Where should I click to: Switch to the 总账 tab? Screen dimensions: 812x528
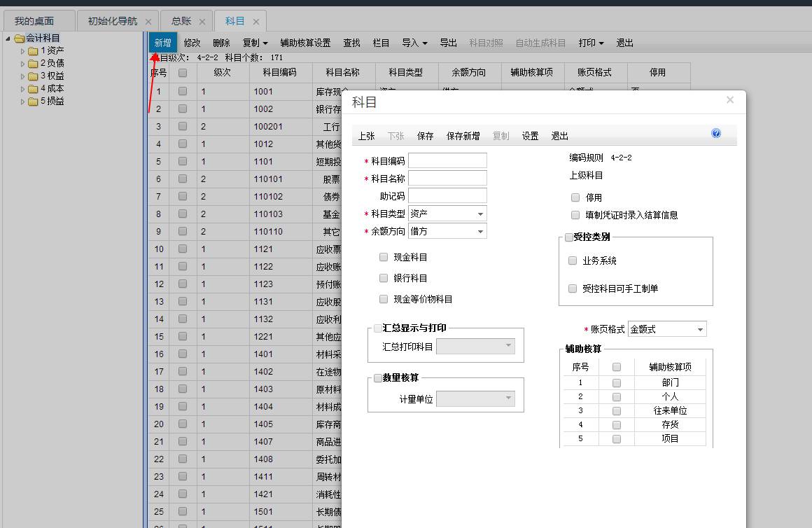pyautogui.click(x=181, y=20)
